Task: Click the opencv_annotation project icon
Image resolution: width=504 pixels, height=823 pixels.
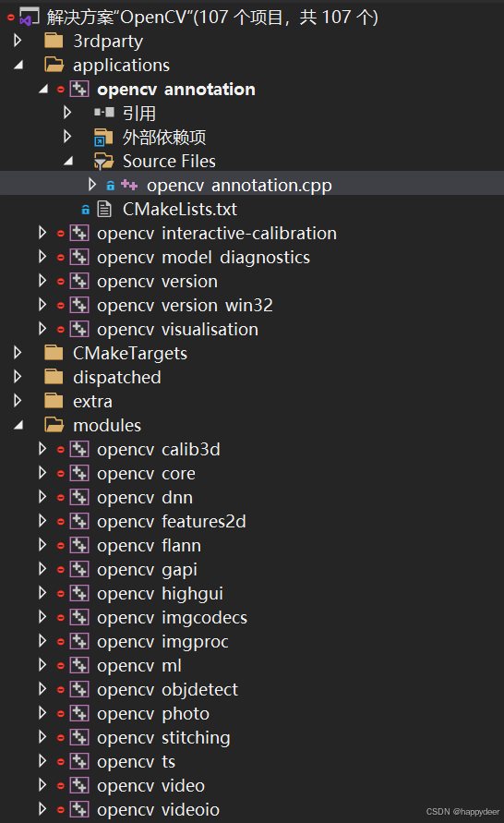Action: tap(79, 90)
